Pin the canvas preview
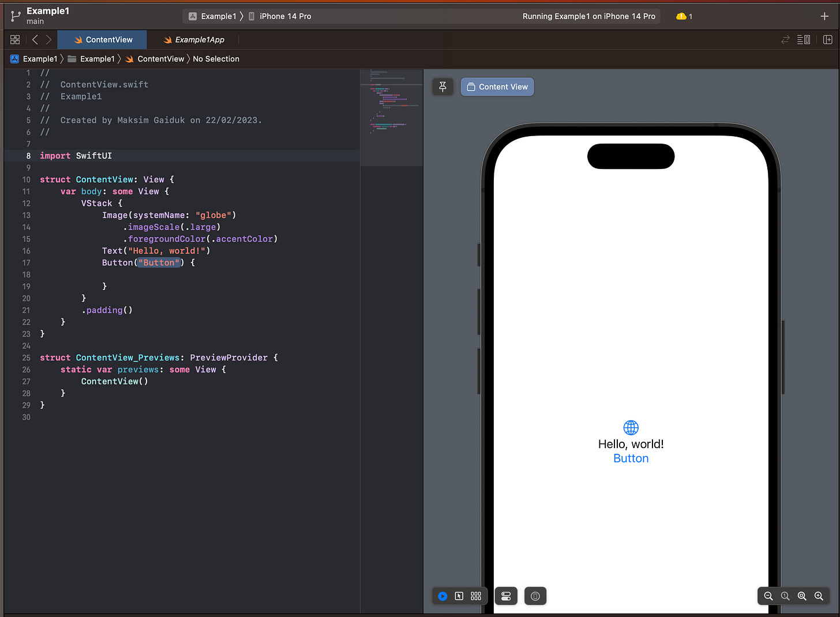Viewport: 840px width, 617px height. click(443, 86)
